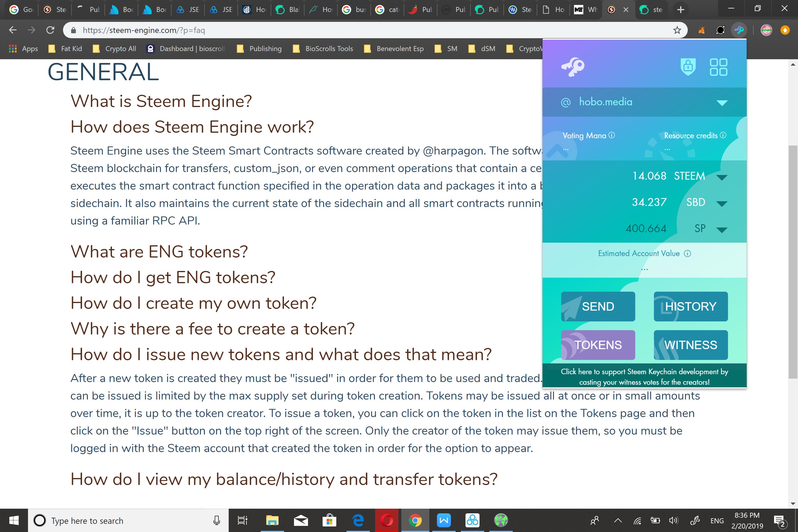Reload the steem-engine page
This screenshot has width=798, height=532.
pyautogui.click(x=50, y=30)
